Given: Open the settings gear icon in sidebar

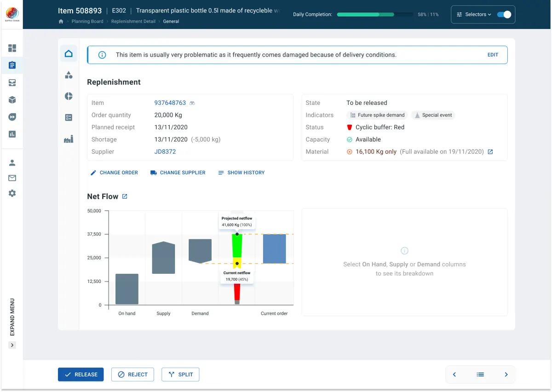Looking at the screenshot, I should pos(12,193).
